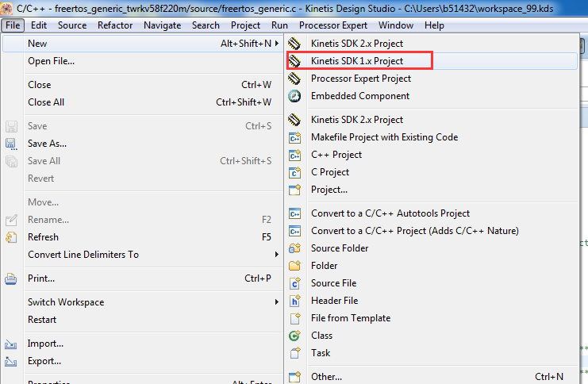Choose Import... entry
This screenshot has width=588, height=384.
coord(143,344)
